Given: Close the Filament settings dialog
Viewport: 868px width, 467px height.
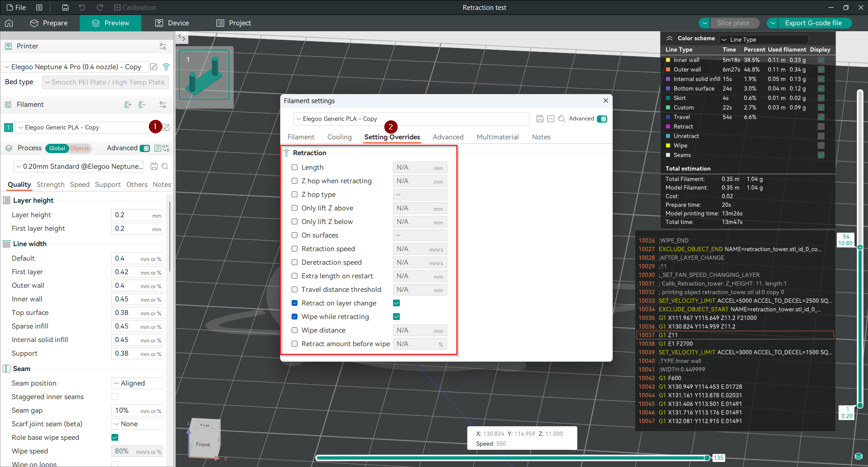Looking at the screenshot, I should click(x=606, y=100).
